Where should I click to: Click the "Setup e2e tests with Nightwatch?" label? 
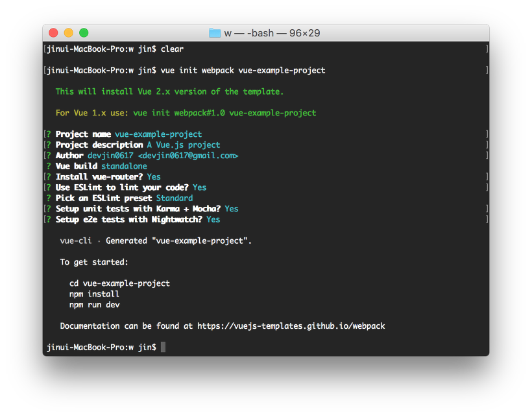tap(129, 219)
